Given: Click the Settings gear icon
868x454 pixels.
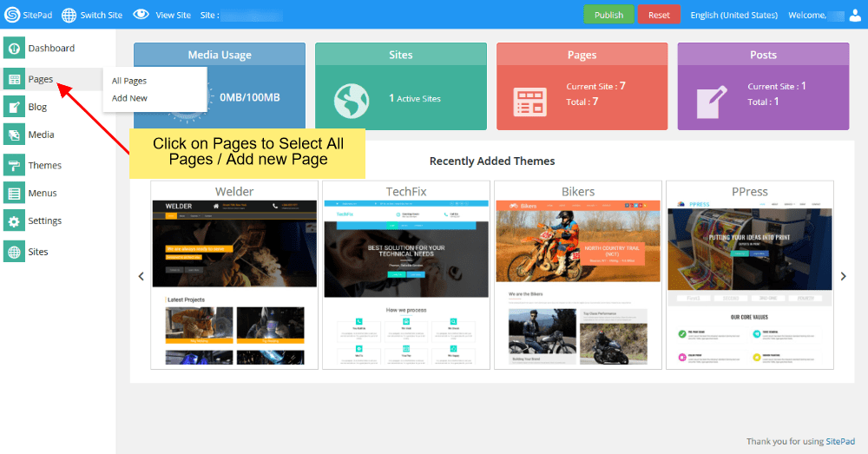Looking at the screenshot, I should 14,220.
